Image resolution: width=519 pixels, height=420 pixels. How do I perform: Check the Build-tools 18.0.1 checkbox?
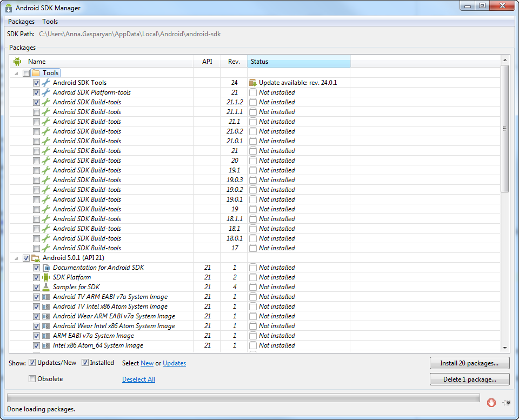pos(36,238)
